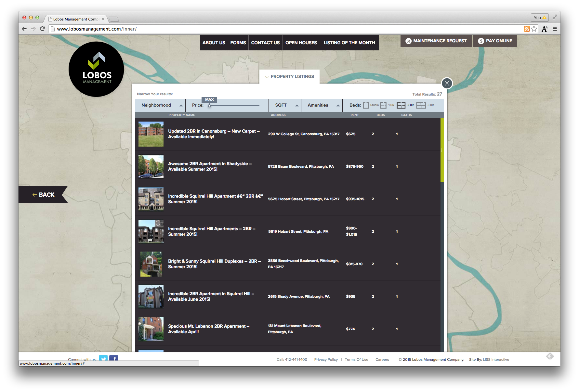The height and width of the screenshot is (392, 579).
Task: Open 5625 Hobart Street listing thumbnail
Action: (151, 199)
